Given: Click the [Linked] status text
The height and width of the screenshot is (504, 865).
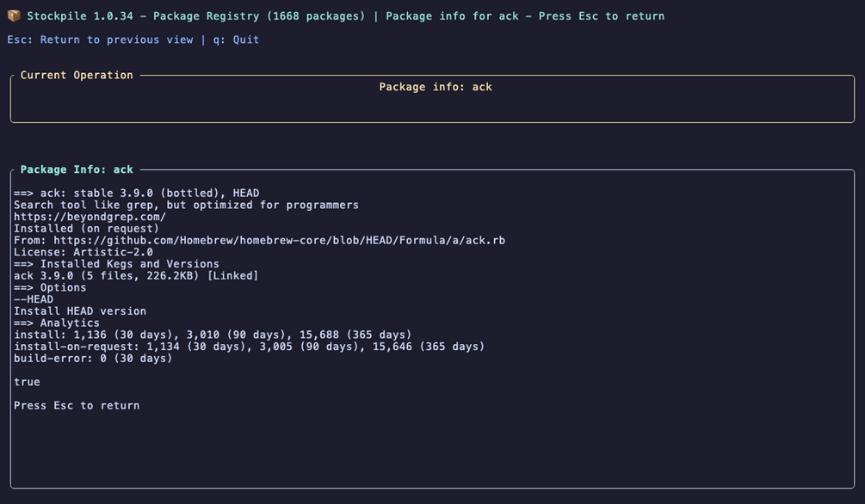Looking at the screenshot, I should pyautogui.click(x=232, y=276).
